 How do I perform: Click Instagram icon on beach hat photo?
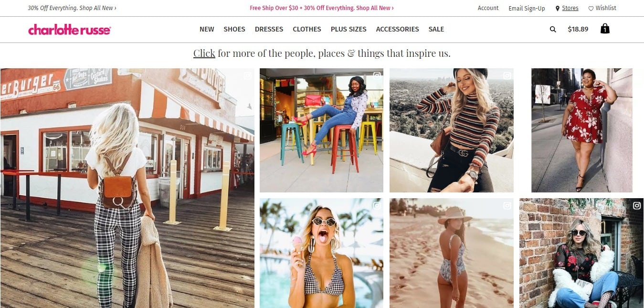click(507, 206)
